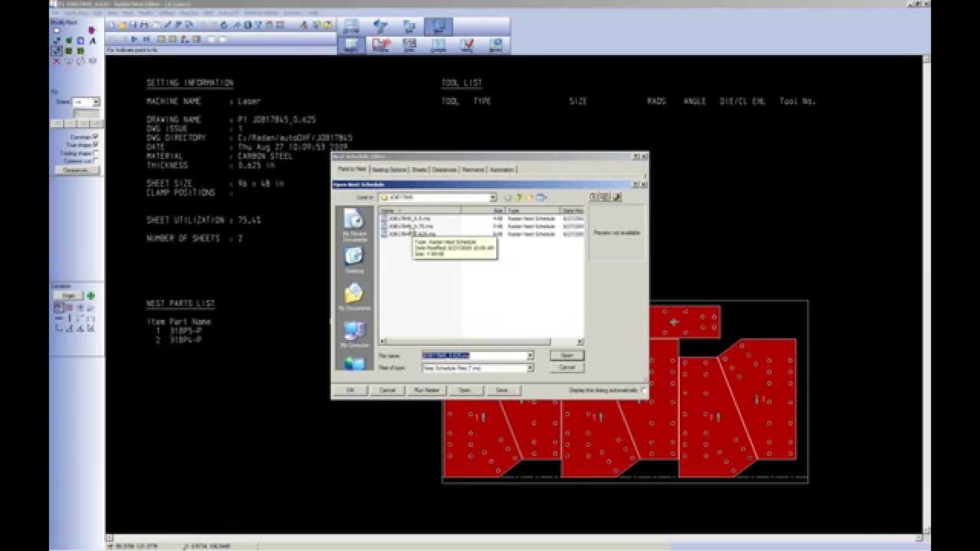
Task: Switch to the Nesting Options tab
Action: coord(389,170)
